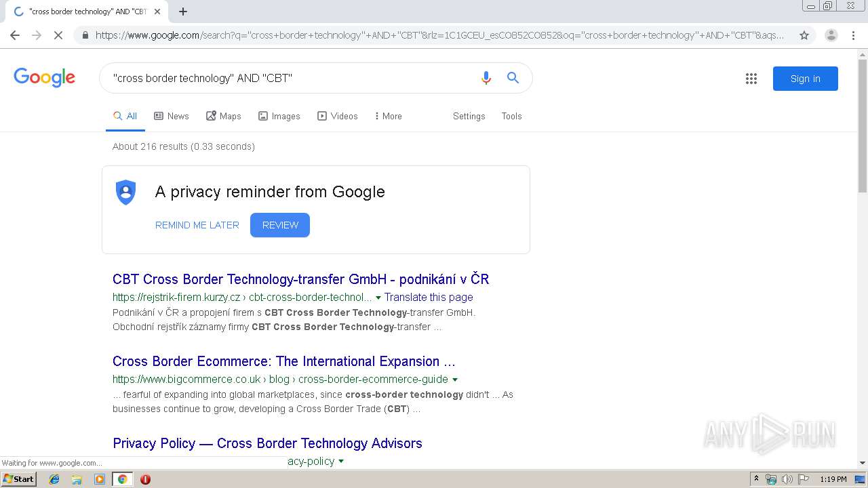Bookmark this page with the star icon
This screenshot has width=868, height=488.
coord(804,35)
